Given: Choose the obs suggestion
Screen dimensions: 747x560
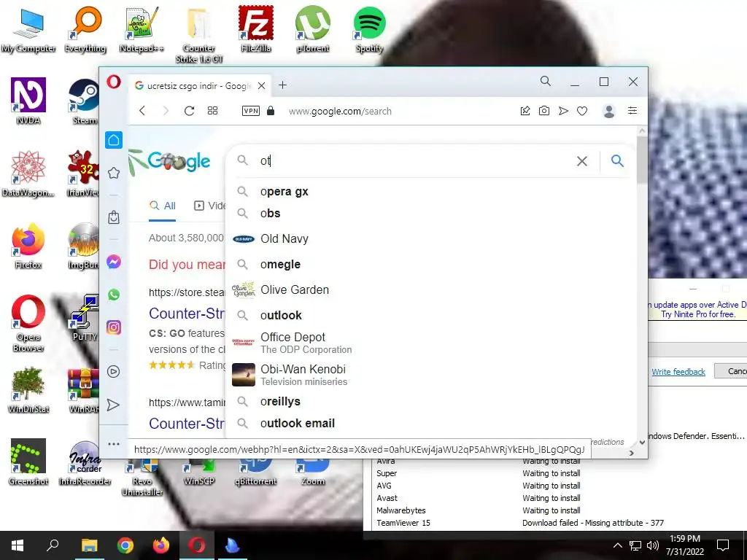Looking at the screenshot, I should tap(429, 214).
